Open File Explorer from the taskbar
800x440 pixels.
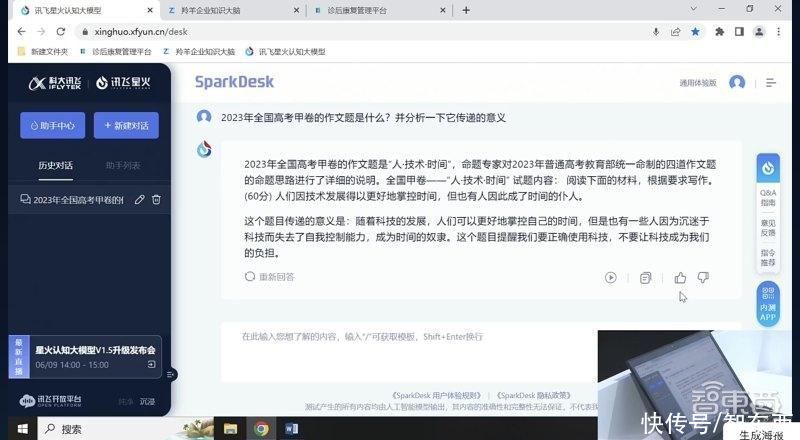231,429
